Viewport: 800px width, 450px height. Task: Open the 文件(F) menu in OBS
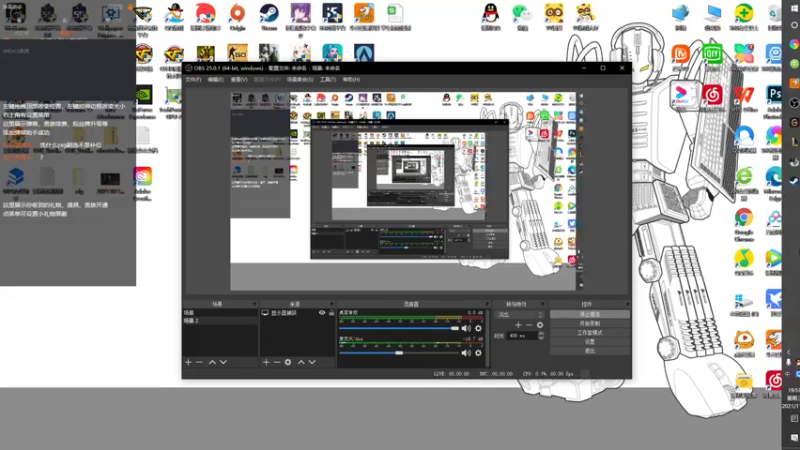(x=193, y=80)
